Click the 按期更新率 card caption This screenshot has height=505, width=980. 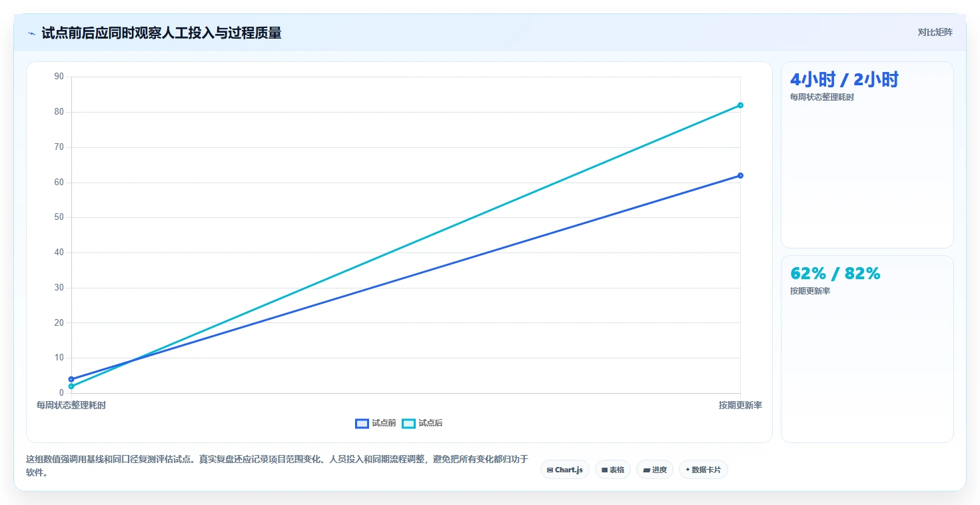tap(810, 291)
